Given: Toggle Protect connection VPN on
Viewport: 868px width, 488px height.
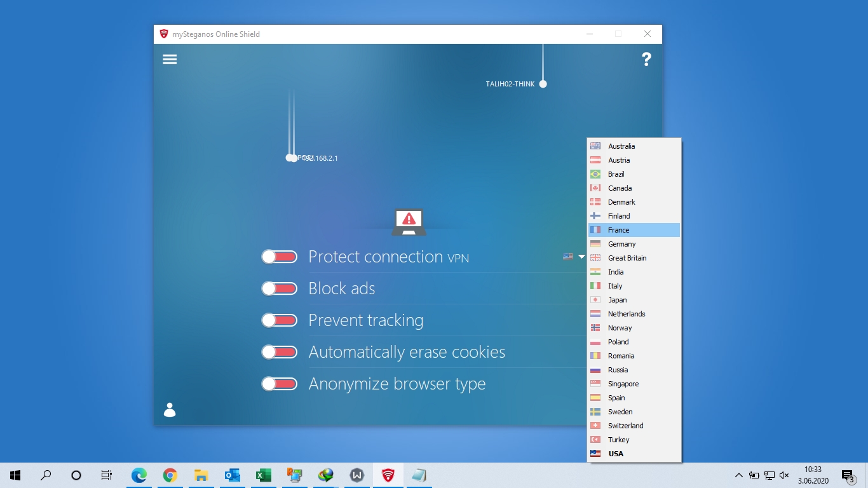Looking at the screenshot, I should [280, 257].
